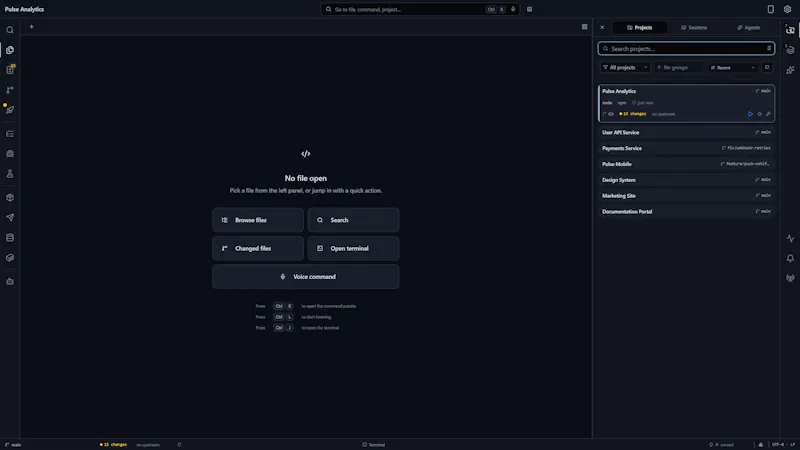Close the projects side panel
This screenshot has width=800, height=450.
tap(602, 28)
